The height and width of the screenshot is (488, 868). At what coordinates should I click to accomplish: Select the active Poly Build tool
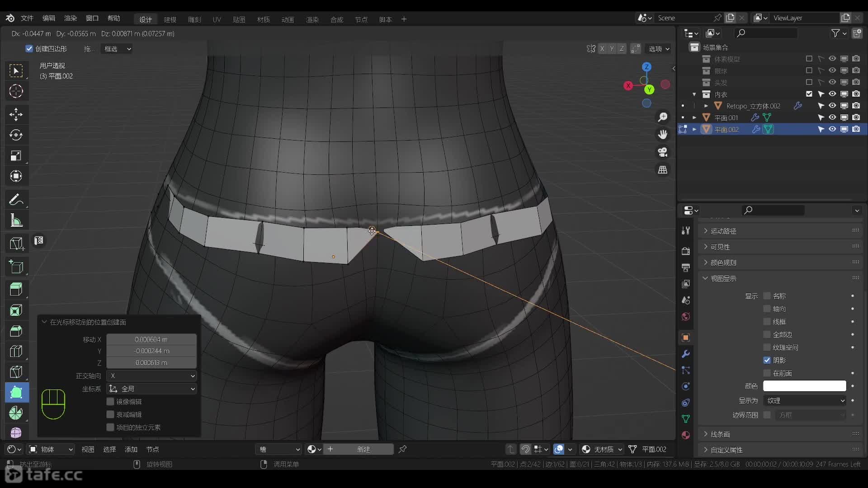(x=16, y=392)
